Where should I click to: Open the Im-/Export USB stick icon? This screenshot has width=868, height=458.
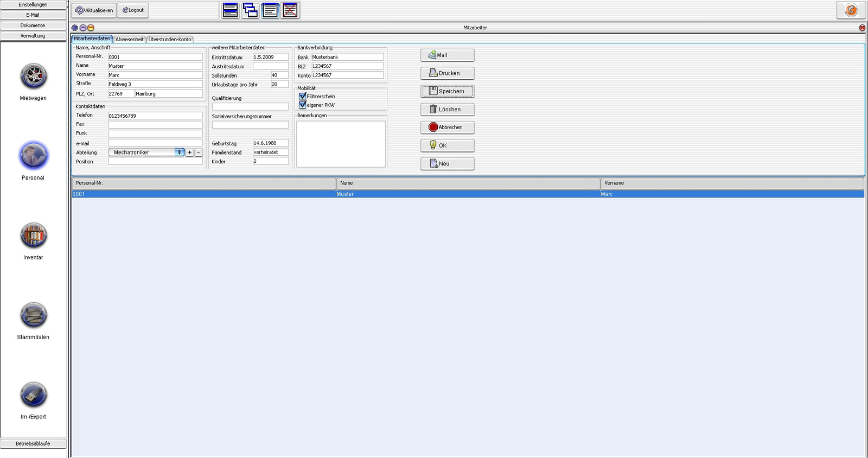(x=34, y=395)
